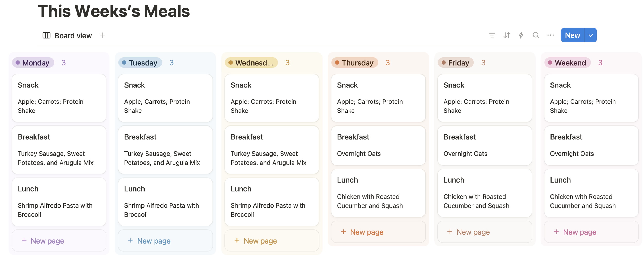Open Weekend Chicken with Roasted Cucumber card
644x279 pixels.
tap(591, 193)
